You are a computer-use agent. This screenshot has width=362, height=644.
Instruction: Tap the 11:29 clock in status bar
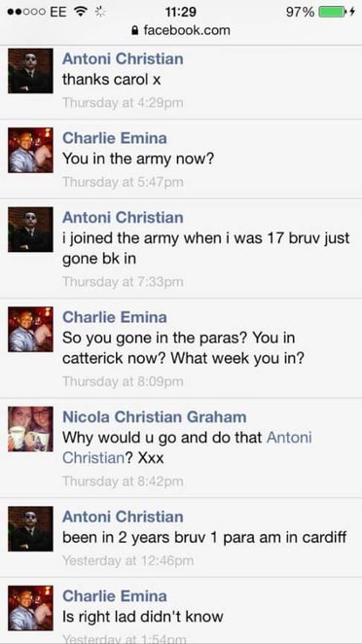[x=180, y=12]
